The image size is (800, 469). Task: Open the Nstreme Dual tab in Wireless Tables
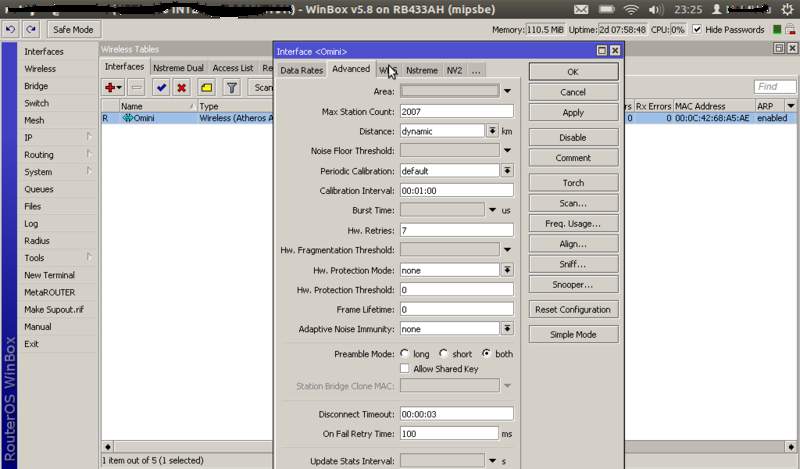pos(178,68)
